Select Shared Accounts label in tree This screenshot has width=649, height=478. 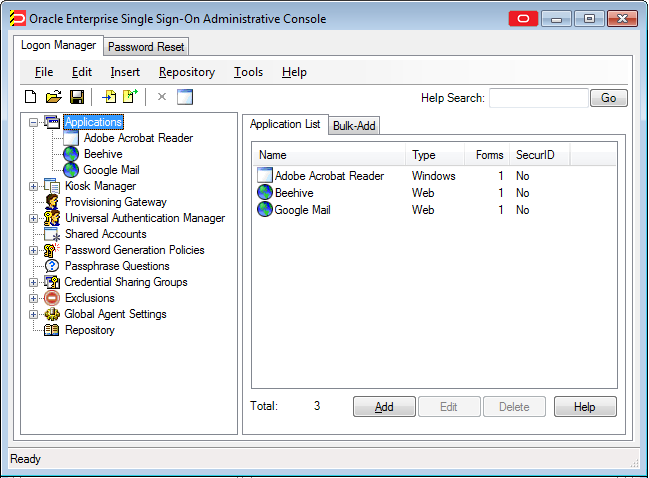coord(106,234)
